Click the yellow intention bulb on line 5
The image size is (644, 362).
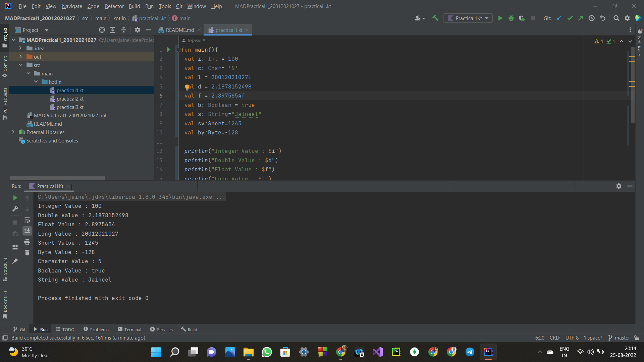click(x=187, y=87)
